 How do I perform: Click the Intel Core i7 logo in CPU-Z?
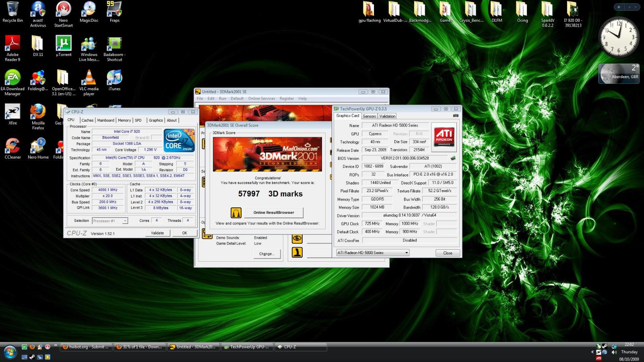coord(179,140)
